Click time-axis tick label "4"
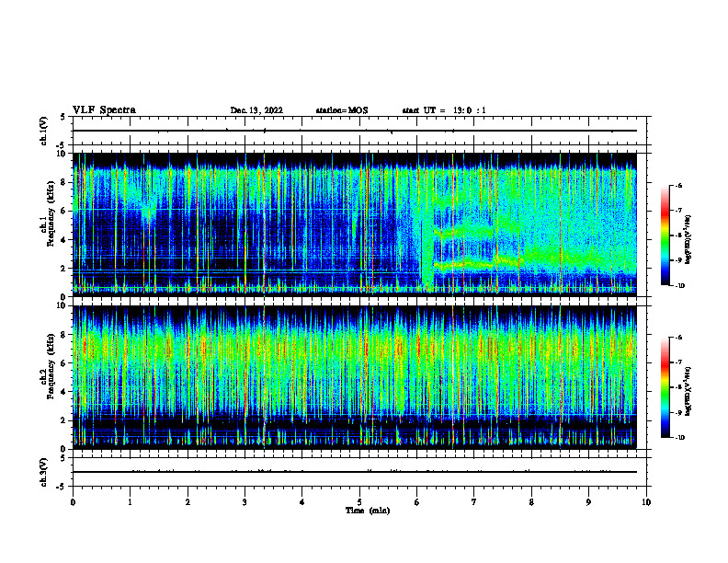728x563 pixels. (302, 502)
